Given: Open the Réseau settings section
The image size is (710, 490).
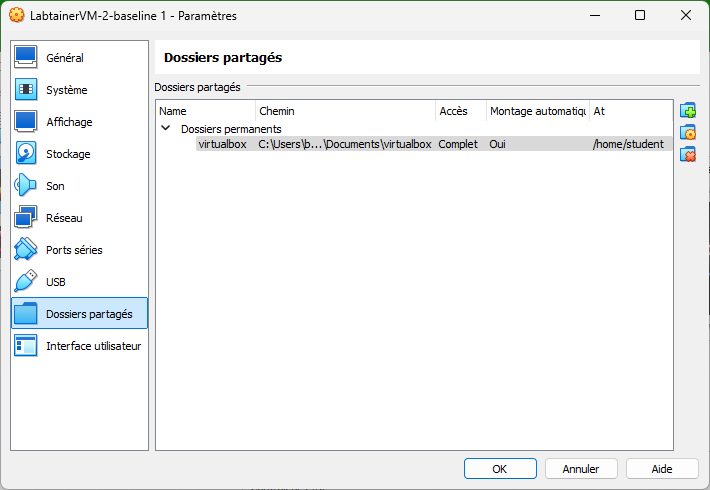Looking at the screenshot, I should [64, 218].
